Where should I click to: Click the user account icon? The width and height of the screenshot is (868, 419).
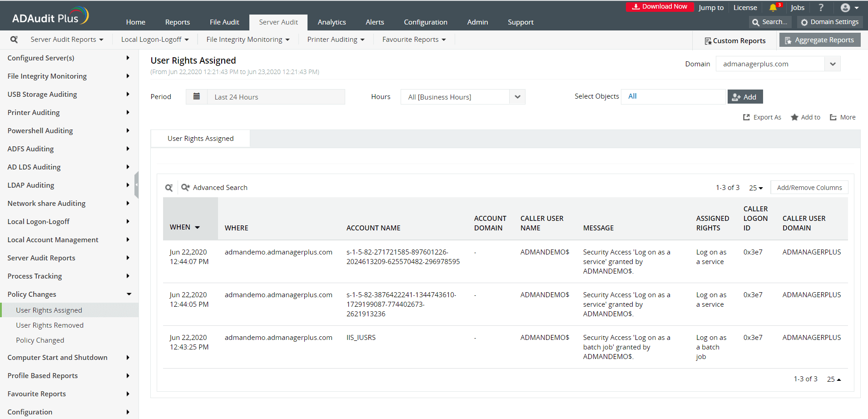coord(846,7)
